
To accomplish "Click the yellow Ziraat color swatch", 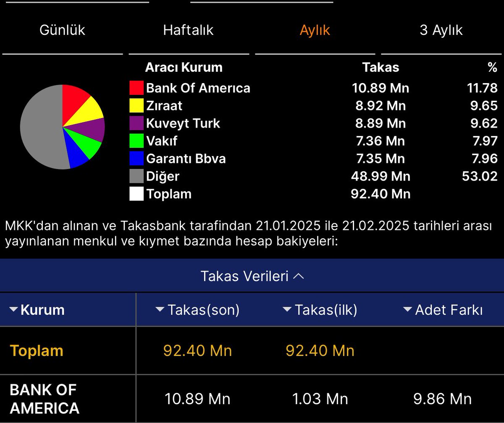I will pos(136,106).
